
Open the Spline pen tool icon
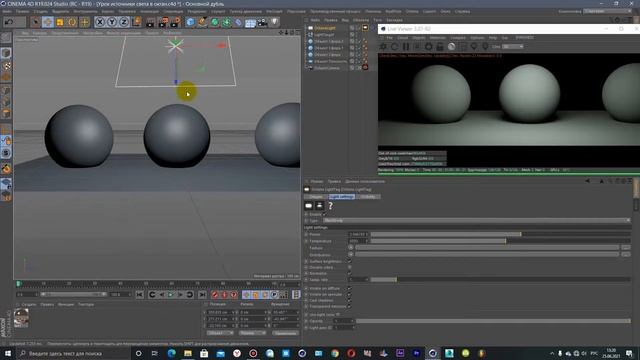coord(202,22)
